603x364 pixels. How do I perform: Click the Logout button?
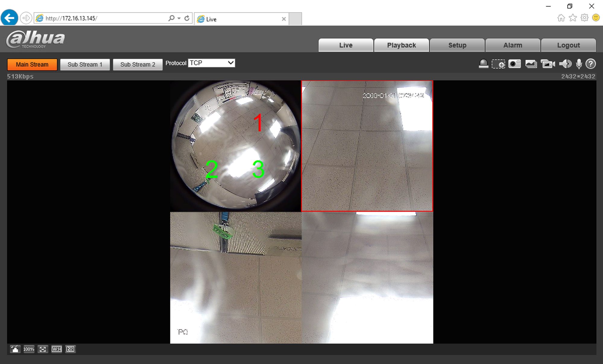tap(568, 45)
